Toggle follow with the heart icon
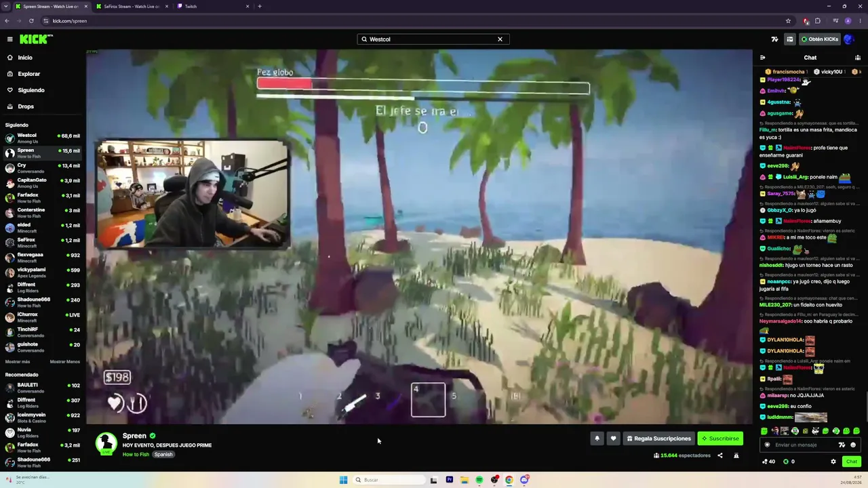Screen dimensions: 868x488 (613, 439)
